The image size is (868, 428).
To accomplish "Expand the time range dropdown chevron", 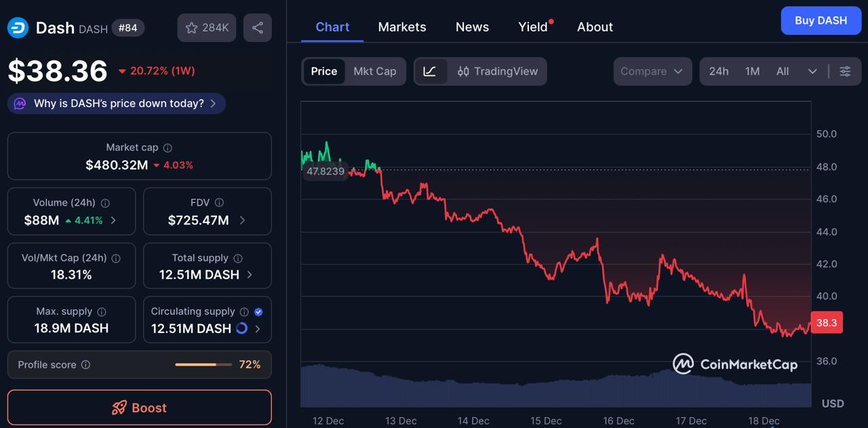I will [812, 71].
